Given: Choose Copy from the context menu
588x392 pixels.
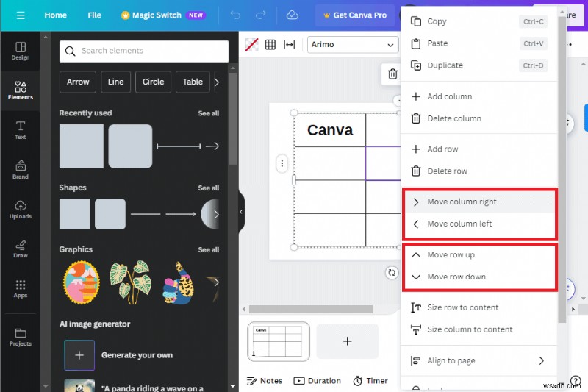Looking at the screenshot, I should (x=479, y=21).
